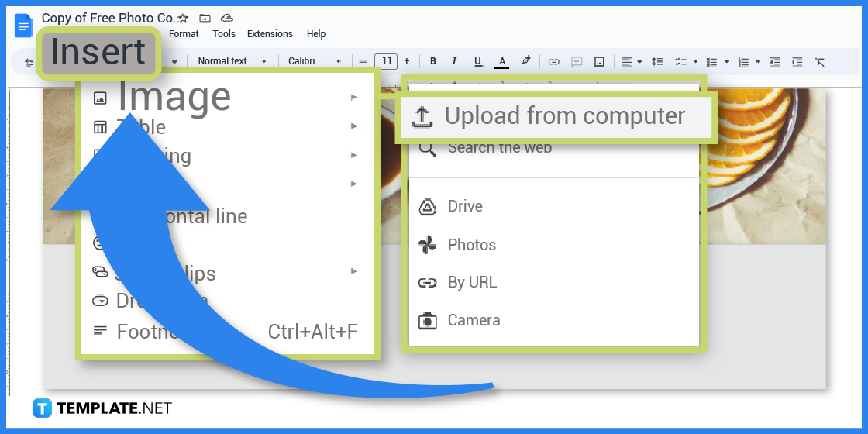Screen dimensions: 868x434
Task: Expand the Table submenu arrow
Action: click(353, 126)
